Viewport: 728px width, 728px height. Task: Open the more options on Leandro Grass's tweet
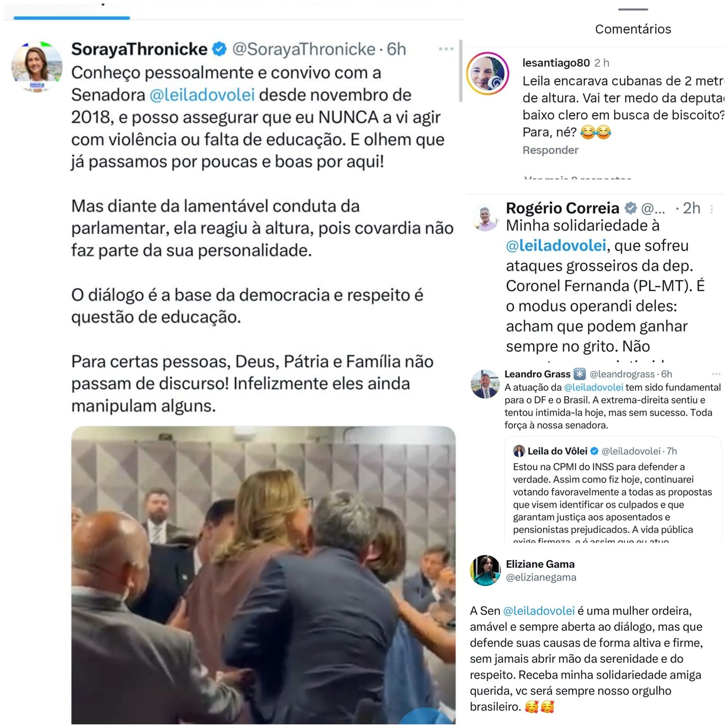pos(716,374)
